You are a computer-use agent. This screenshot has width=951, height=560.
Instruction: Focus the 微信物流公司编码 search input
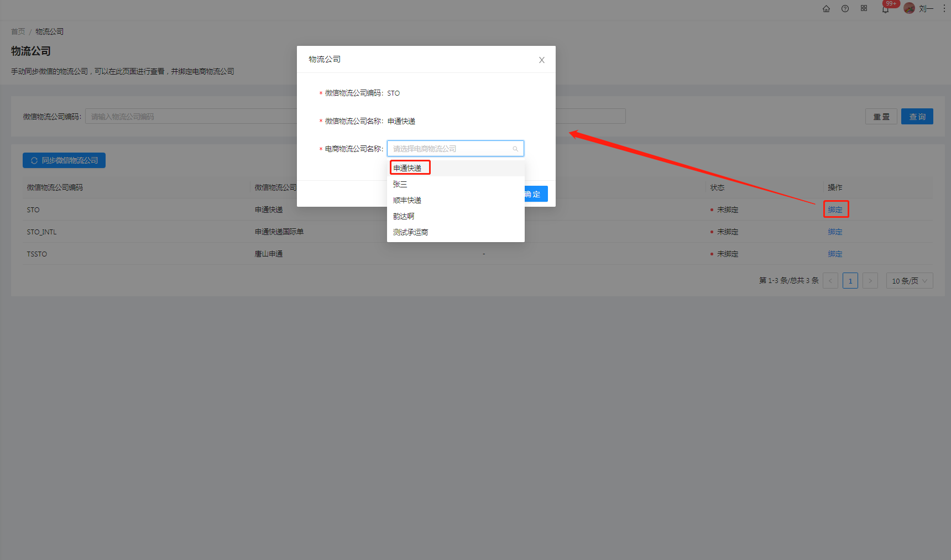(191, 117)
